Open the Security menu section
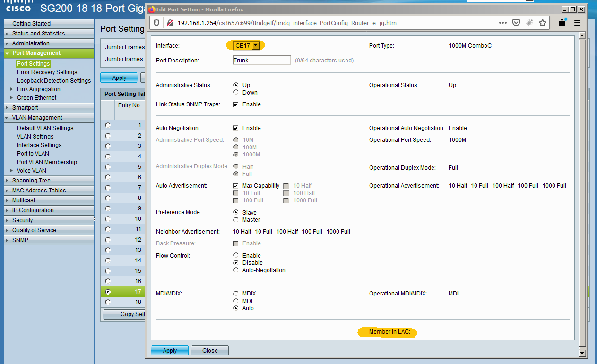Viewport: 597px width, 364px height. click(x=22, y=220)
